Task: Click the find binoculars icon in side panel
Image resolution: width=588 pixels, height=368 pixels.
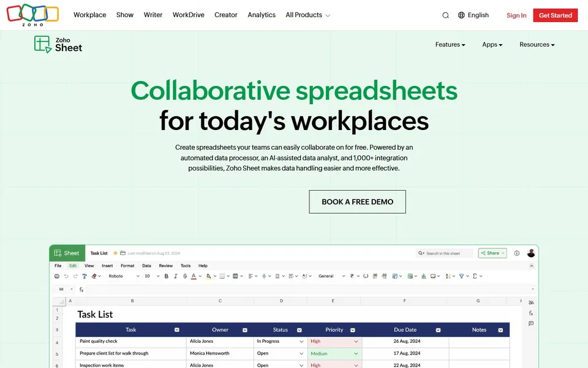Action: (x=531, y=302)
